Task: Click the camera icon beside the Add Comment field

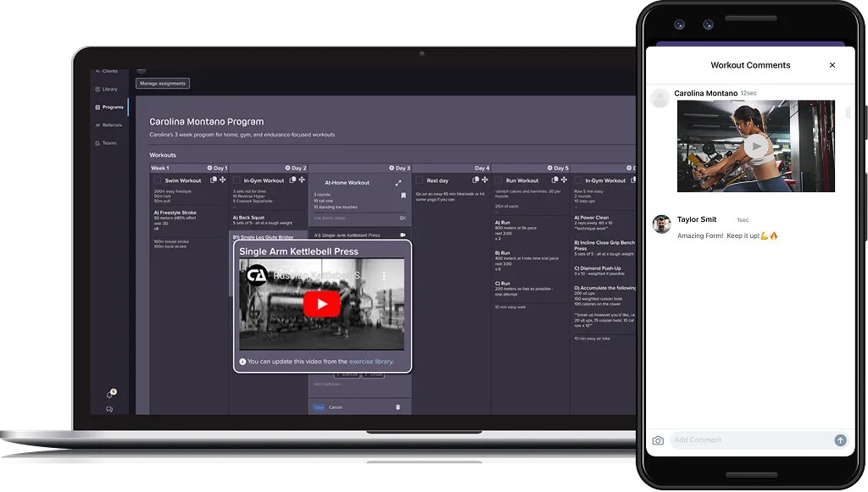Action: coord(659,439)
